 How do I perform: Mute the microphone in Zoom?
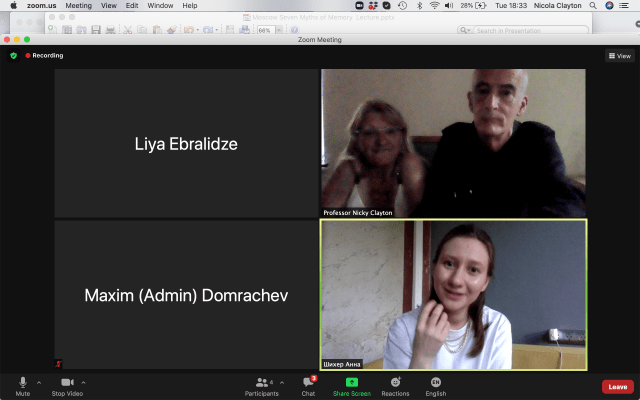[22, 383]
